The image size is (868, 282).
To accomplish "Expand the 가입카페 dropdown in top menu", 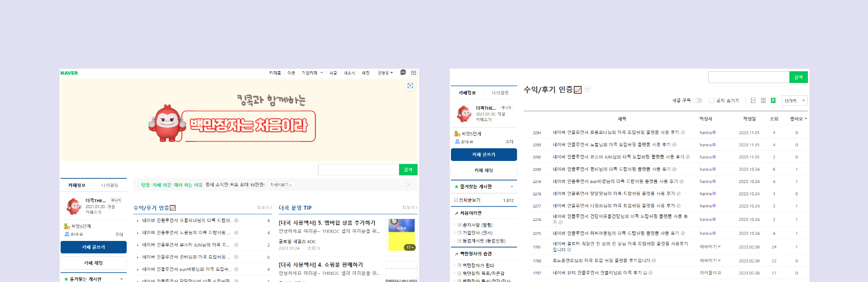I will [x=312, y=73].
